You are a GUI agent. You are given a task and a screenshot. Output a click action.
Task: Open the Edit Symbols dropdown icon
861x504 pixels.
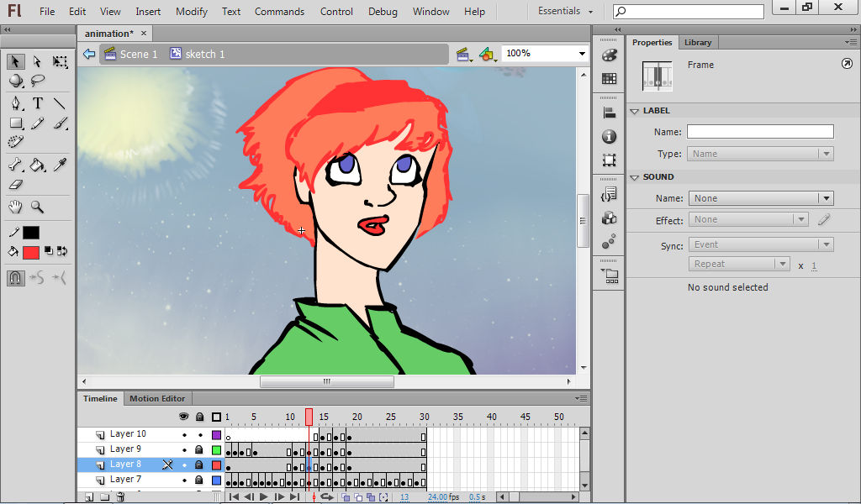click(488, 55)
